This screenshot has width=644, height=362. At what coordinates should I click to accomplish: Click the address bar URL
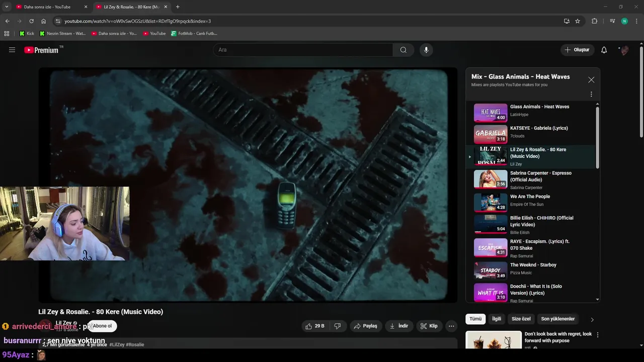[137, 21]
